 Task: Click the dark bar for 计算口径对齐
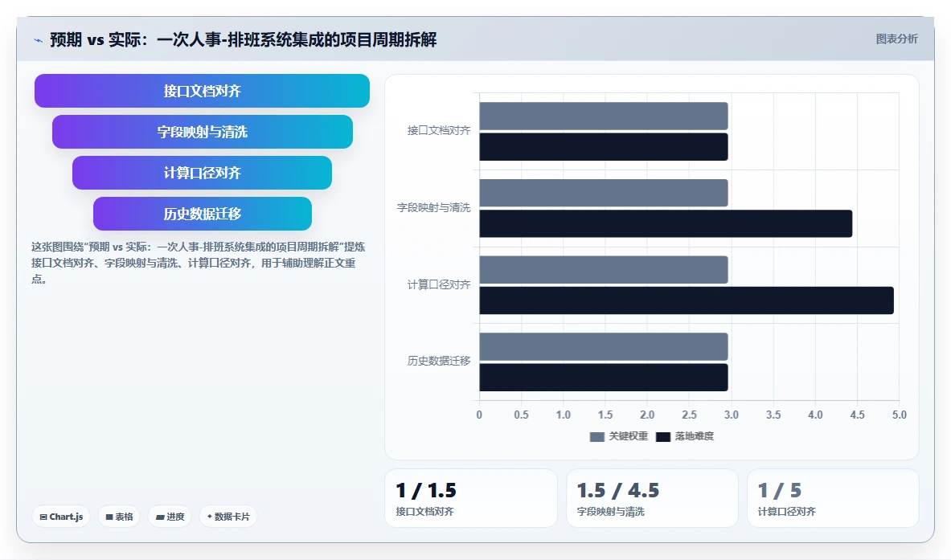click(687, 300)
